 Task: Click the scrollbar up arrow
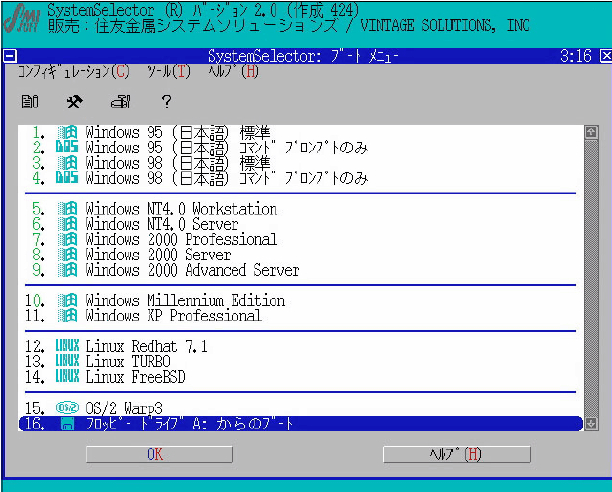[x=591, y=133]
